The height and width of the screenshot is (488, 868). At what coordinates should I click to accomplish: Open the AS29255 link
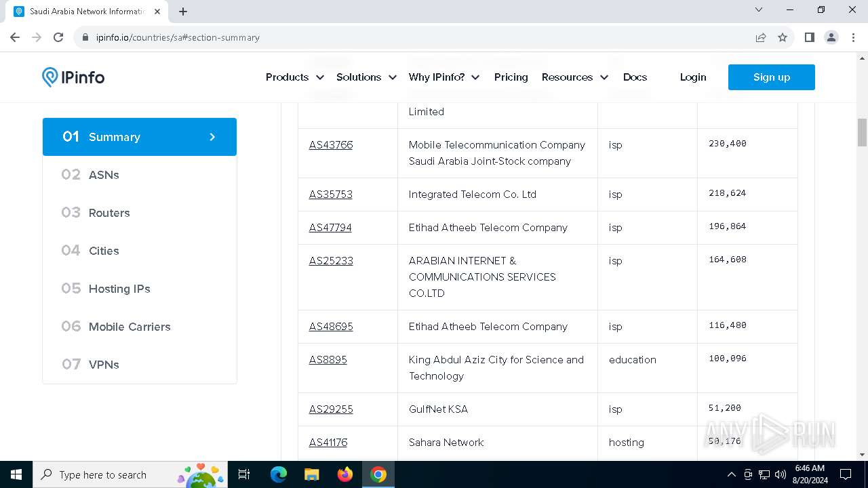point(331,409)
